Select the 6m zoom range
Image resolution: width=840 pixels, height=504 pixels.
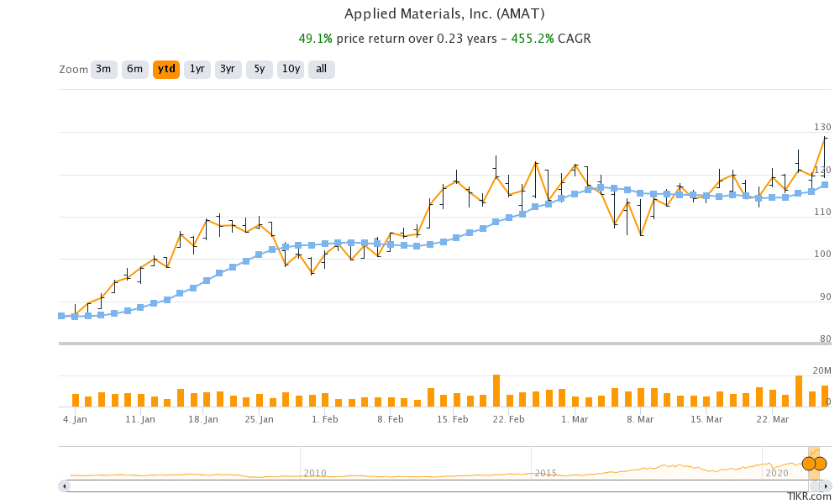click(135, 70)
